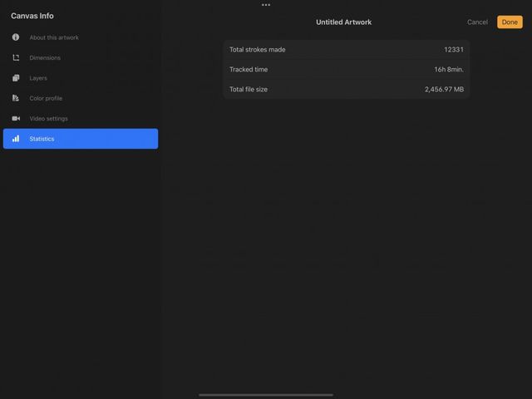
Task: Click the stacked layers icon
Action: click(x=16, y=78)
